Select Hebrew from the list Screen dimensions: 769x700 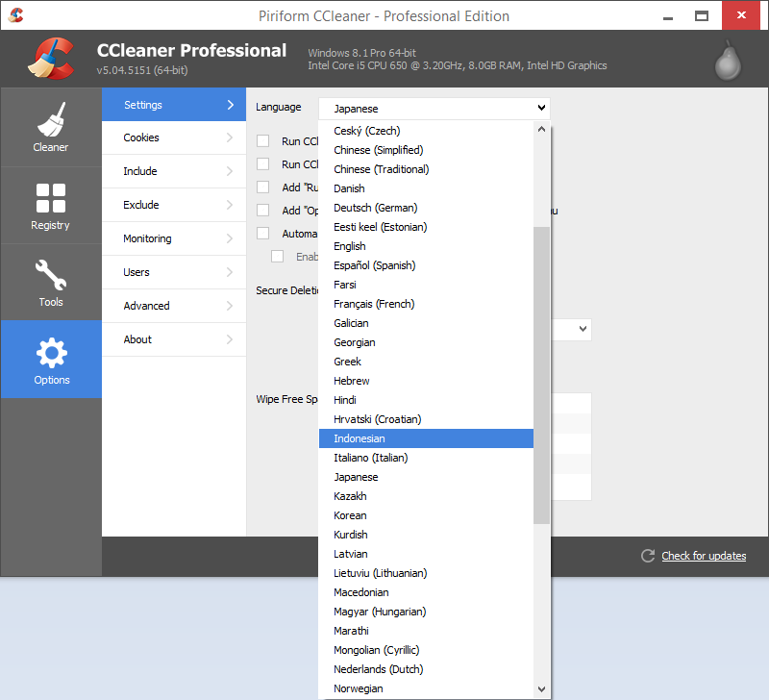tap(426, 381)
